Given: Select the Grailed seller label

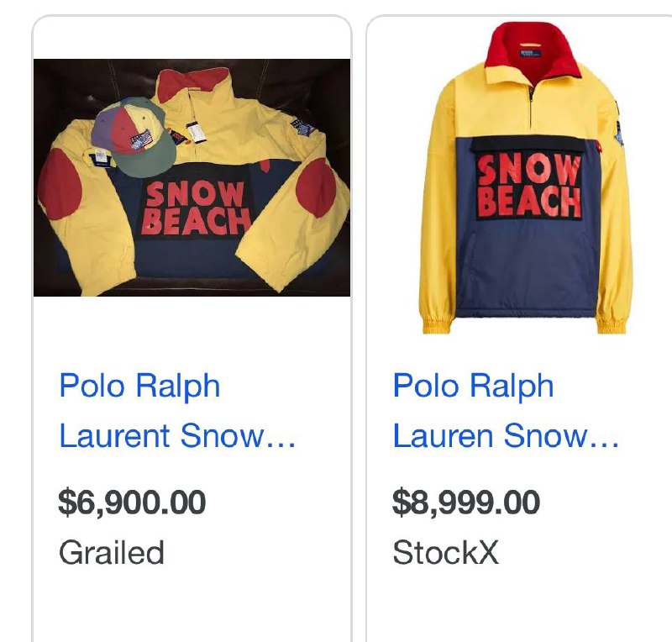Looking at the screenshot, I should (112, 552).
